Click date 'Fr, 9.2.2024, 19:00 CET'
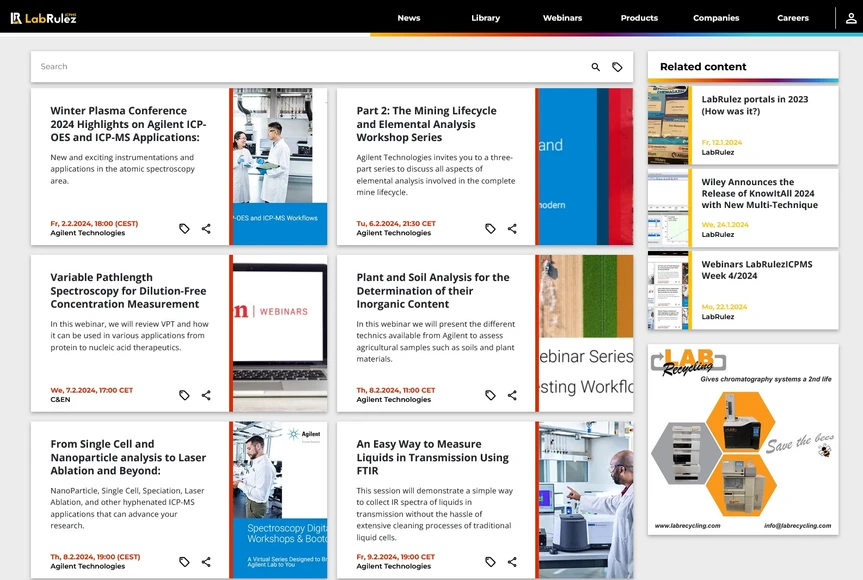 pos(396,557)
